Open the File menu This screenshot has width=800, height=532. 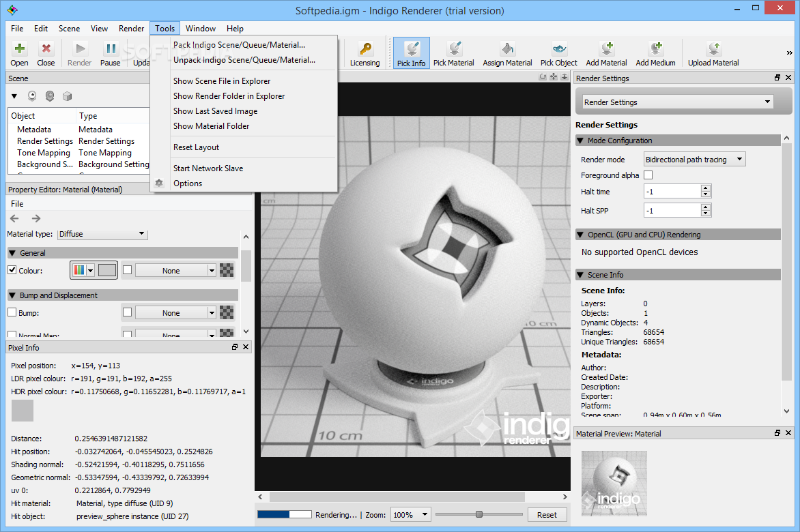tap(17, 29)
